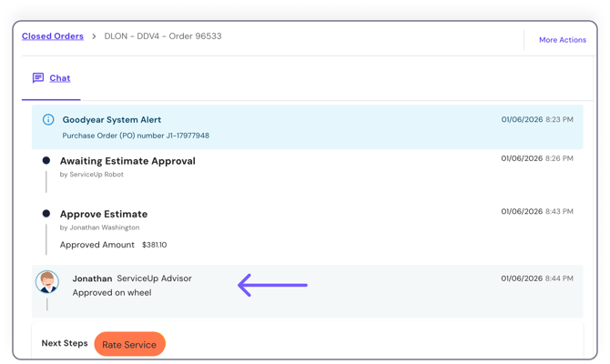
Task: Open the Awaiting Estimate Approval entry
Action: 127,161
